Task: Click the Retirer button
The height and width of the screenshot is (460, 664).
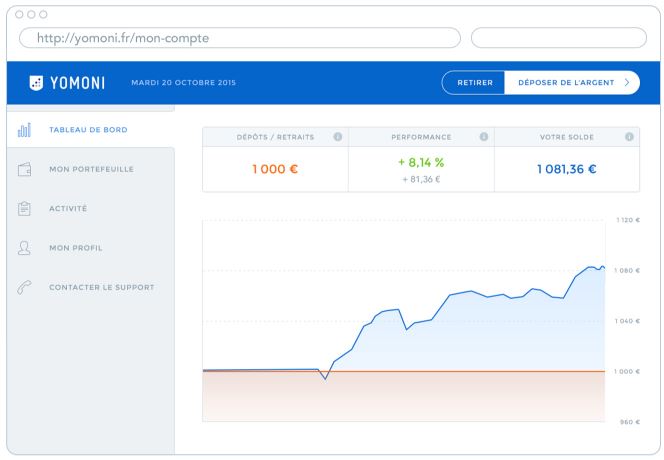Action: [x=474, y=83]
